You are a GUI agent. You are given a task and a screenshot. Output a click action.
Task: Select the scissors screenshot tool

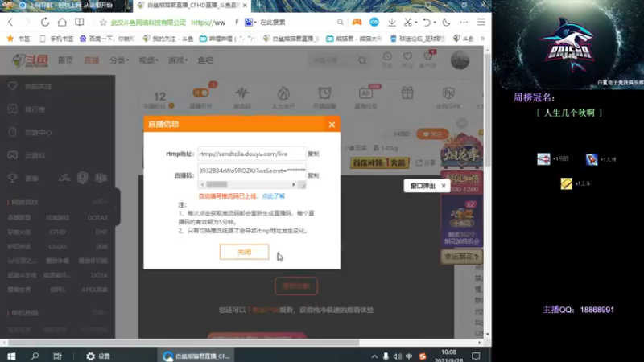(x=407, y=23)
